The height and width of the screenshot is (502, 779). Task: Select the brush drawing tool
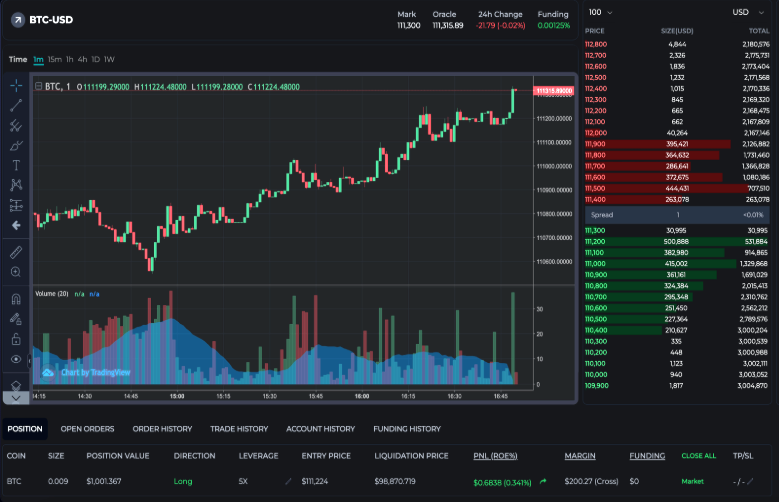point(16,146)
